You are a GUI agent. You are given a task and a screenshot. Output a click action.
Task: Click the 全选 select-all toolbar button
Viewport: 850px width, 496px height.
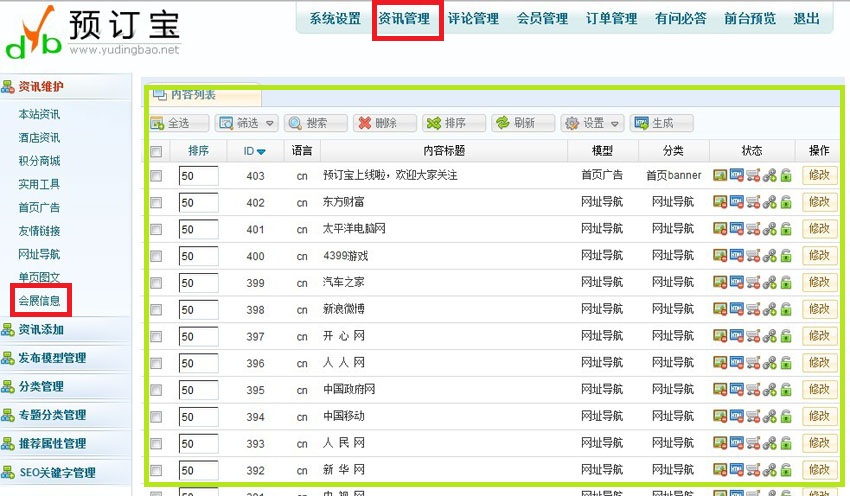click(x=179, y=123)
